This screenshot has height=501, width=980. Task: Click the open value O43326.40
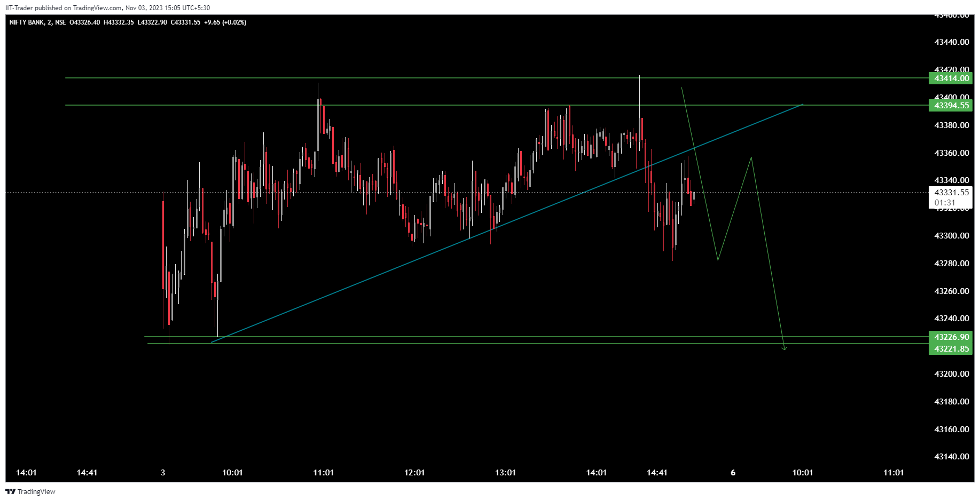tap(84, 22)
